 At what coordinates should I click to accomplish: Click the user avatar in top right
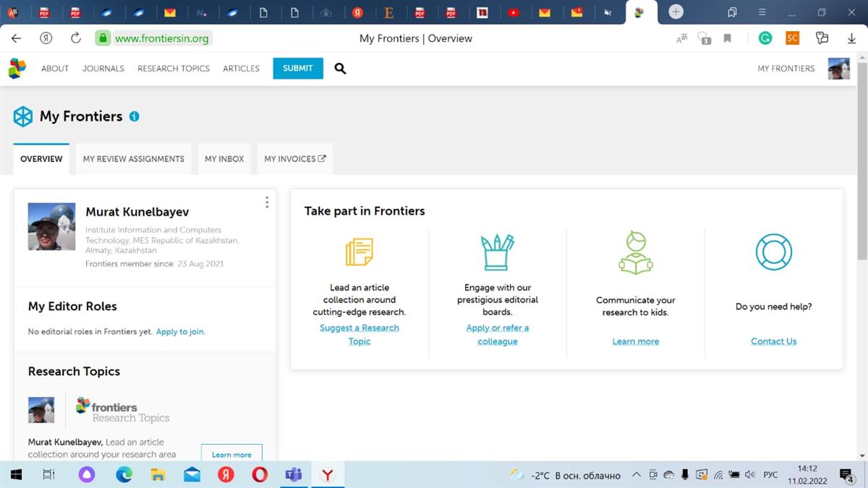(x=838, y=69)
